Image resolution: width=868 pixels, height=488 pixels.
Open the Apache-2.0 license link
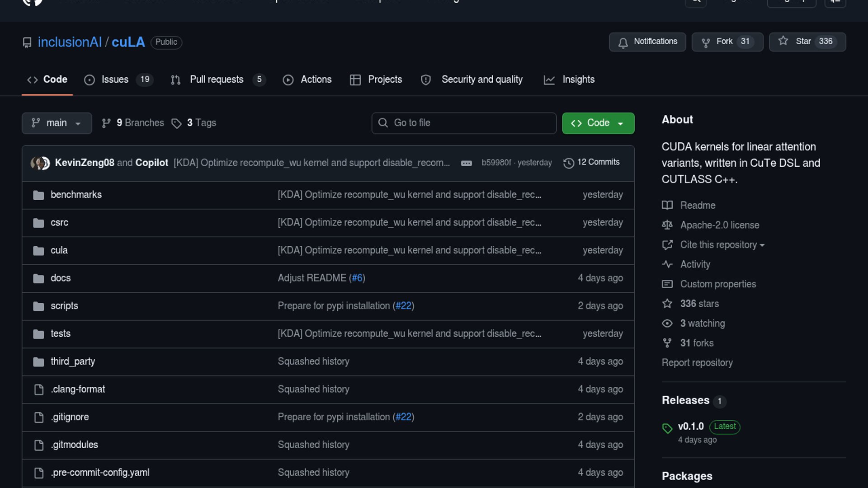(719, 225)
